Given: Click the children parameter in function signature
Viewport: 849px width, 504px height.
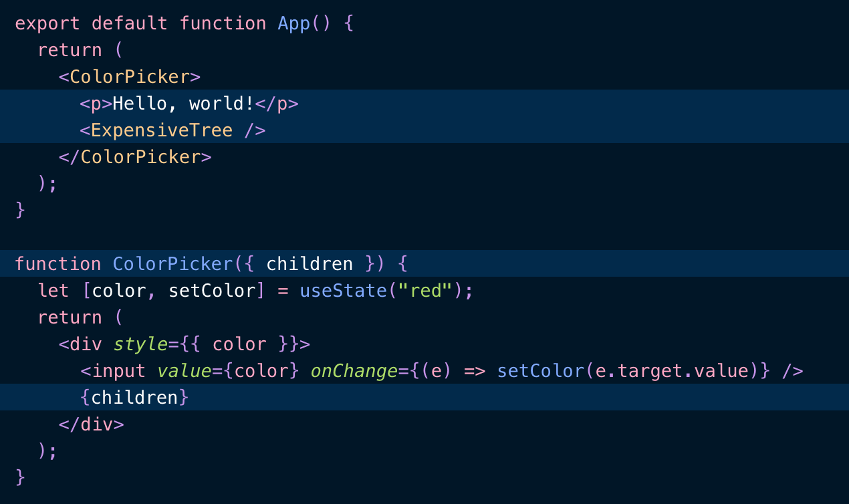Looking at the screenshot, I should coord(310,264).
